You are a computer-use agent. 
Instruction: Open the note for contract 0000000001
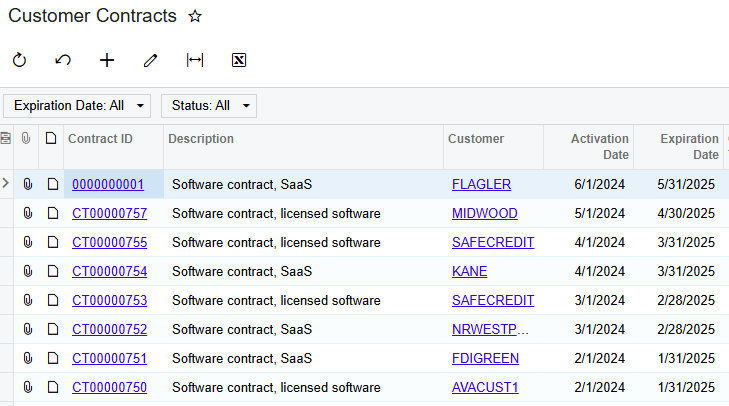(x=53, y=184)
